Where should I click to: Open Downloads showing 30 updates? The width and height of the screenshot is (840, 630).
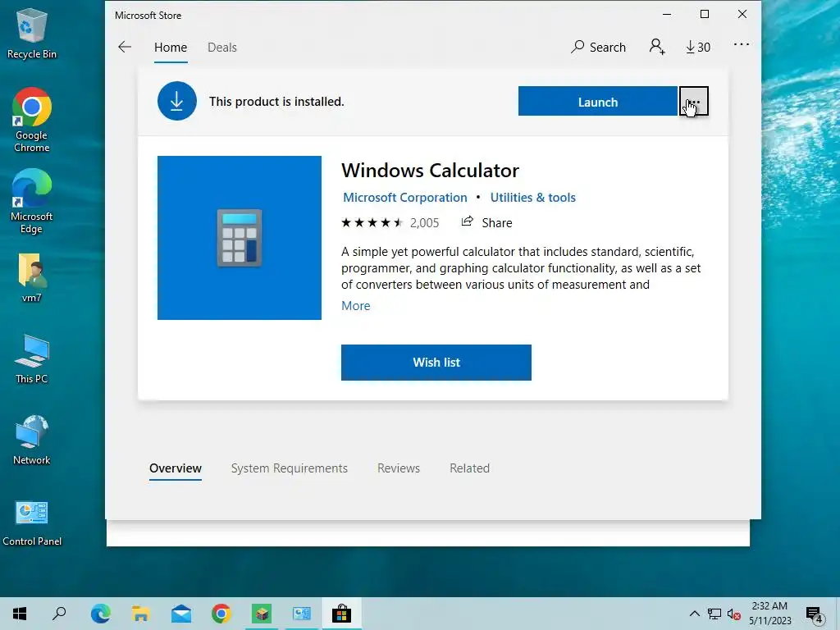pyautogui.click(x=698, y=47)
